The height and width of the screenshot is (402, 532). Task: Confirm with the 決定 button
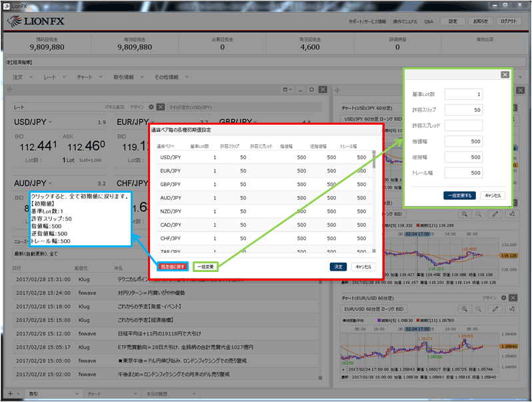point(338,267)
